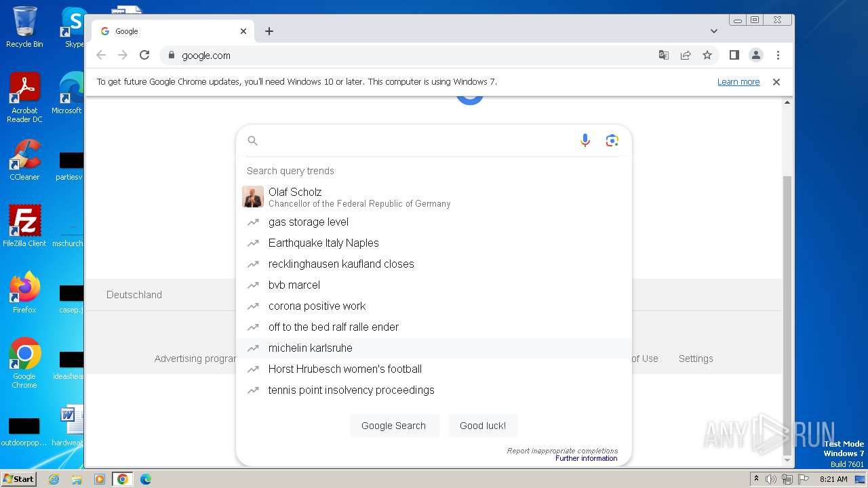868x488 pixels.
Task: Click the browser forward arrow
Action: point(123,55)
